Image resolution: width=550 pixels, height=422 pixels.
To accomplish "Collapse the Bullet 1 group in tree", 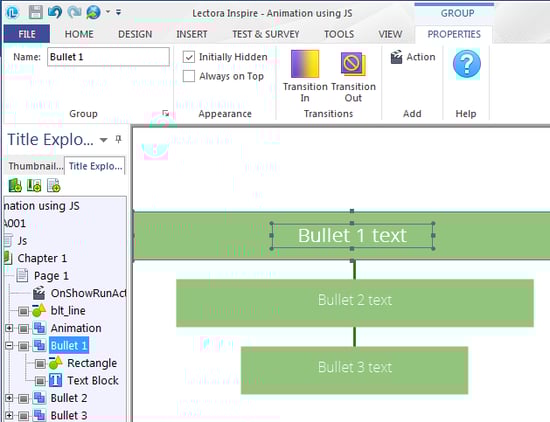I will click(x=9, y=346).
